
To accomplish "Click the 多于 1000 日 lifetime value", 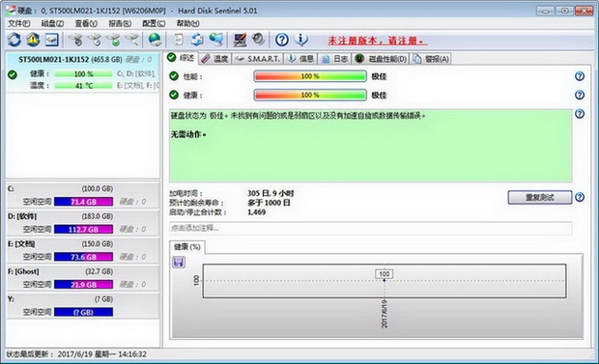I will (269, 203).
